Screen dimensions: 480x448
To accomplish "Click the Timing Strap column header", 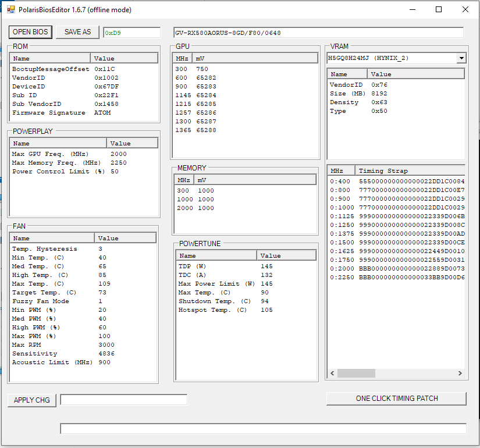I will [410, 171].
